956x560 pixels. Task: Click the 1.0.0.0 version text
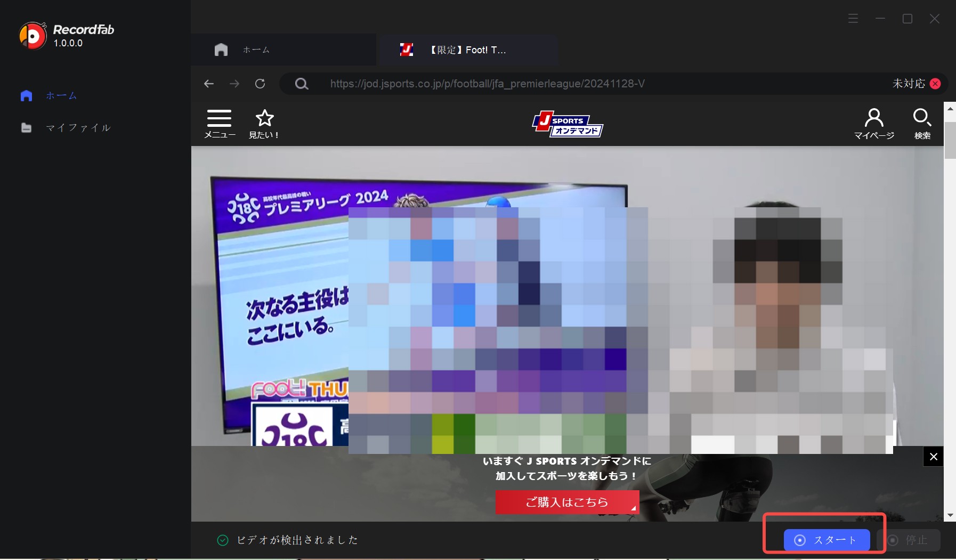coord(68,43)
